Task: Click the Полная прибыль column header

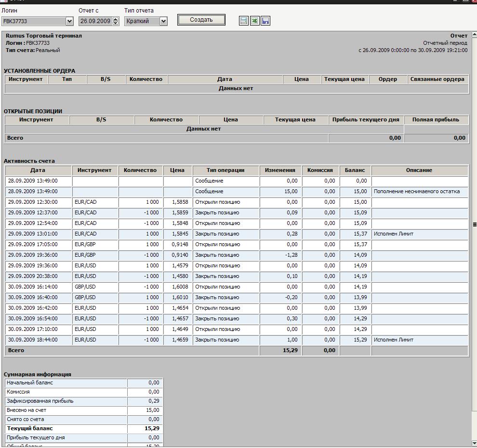Action: point(436,120)
